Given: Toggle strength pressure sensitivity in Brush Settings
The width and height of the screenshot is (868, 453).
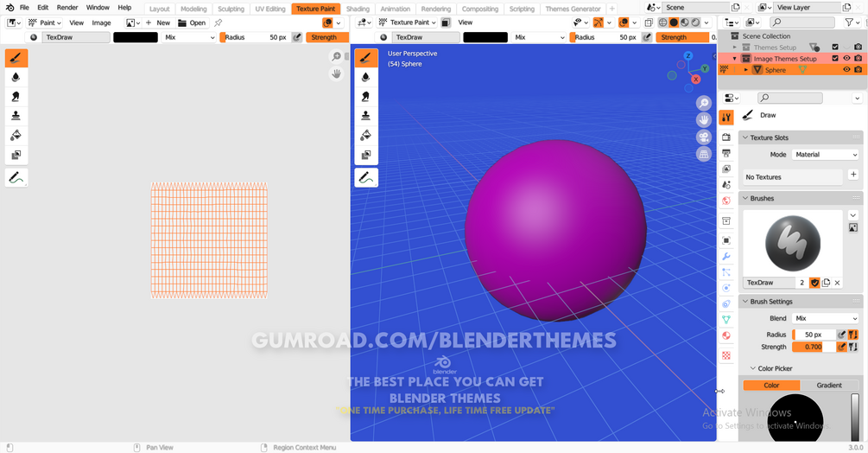Looking at the screenshot, I should (x=841, y=347).
